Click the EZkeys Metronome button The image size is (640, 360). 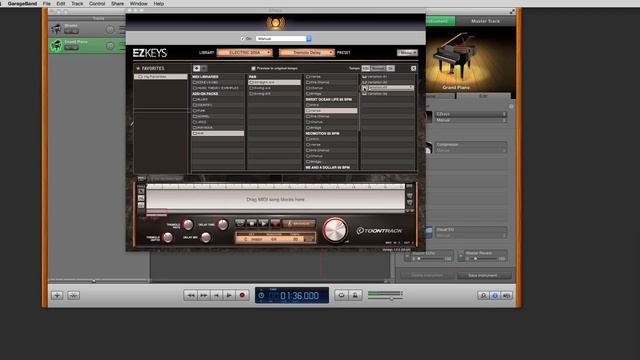299,223
